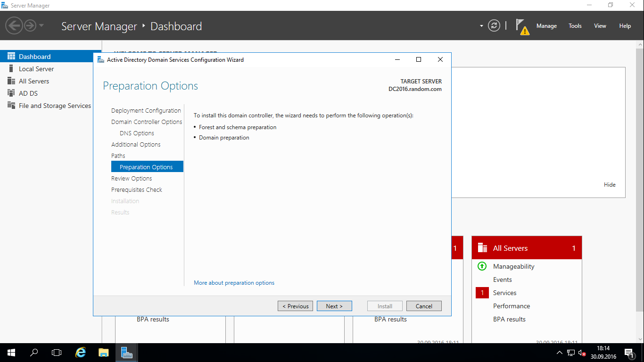The image size is (644, 362).
Task: Go to Domain Controller Options step
Action: click(x=147, y=122)
